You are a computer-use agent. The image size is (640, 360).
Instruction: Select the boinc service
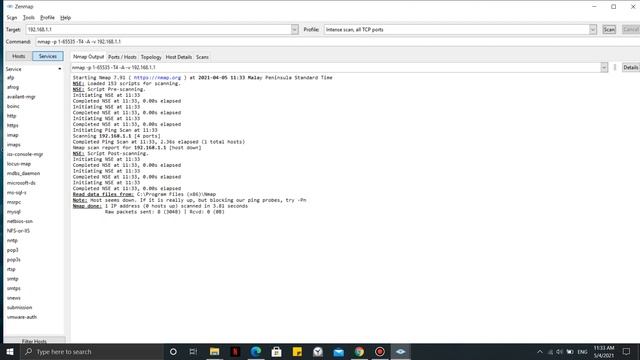click(13, 106)
